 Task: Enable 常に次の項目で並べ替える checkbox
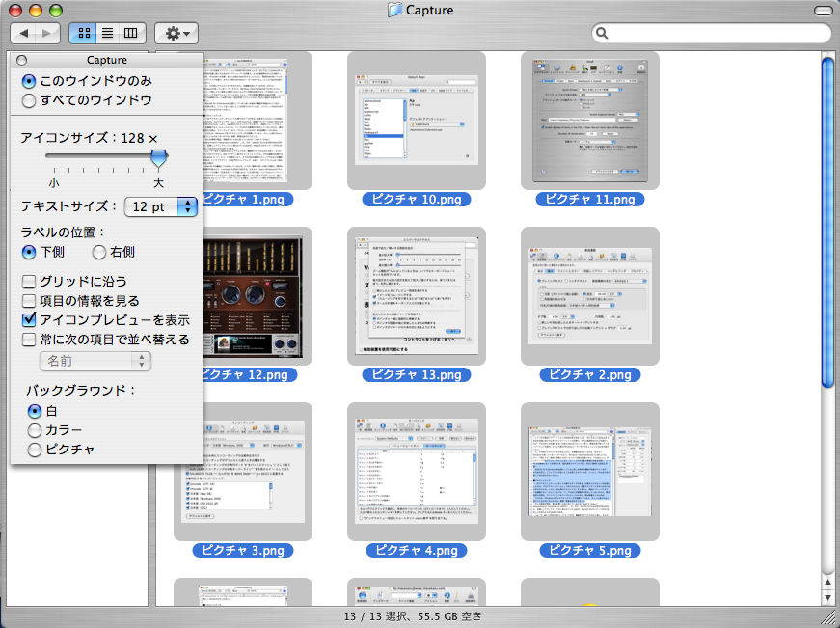(x=29, y=340)
